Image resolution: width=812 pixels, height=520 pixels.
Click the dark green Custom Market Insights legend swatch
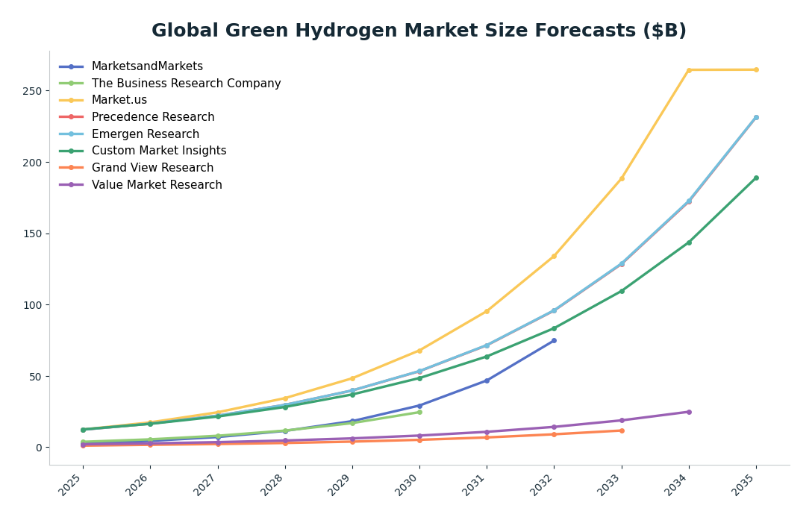72,151
